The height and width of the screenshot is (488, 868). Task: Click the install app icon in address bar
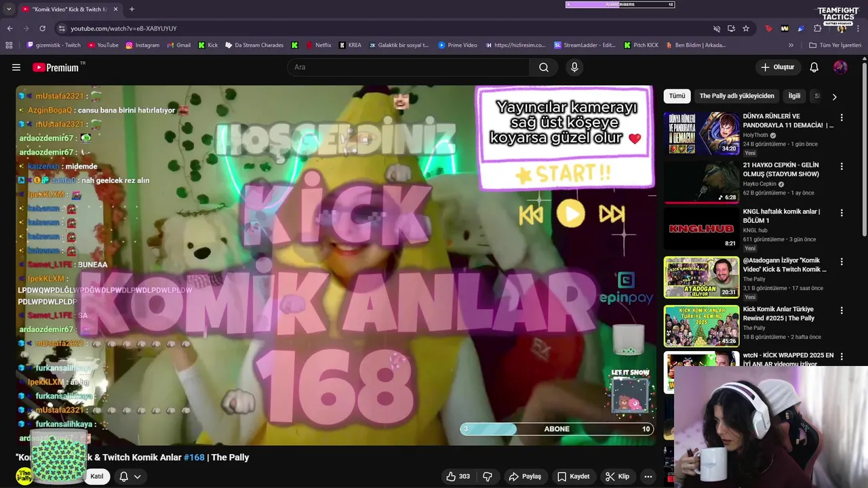(731, 28)
